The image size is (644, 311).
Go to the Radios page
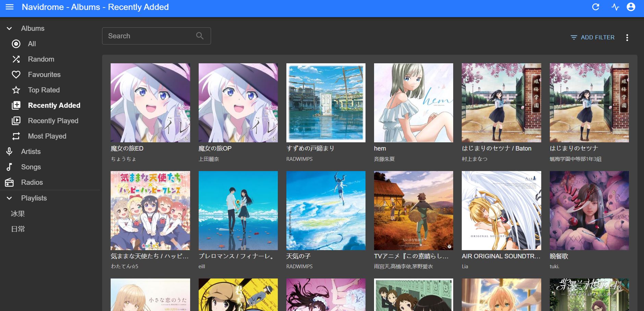[x=32, y=182]
